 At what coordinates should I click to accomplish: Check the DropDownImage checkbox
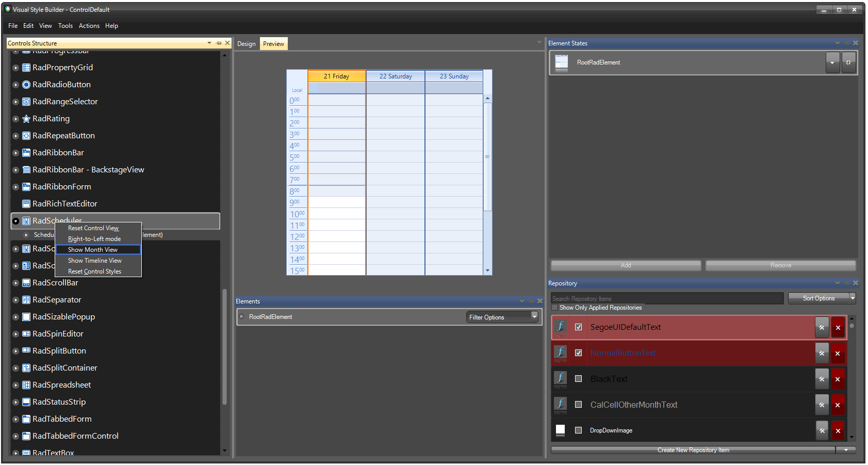(x=579, y=430)
